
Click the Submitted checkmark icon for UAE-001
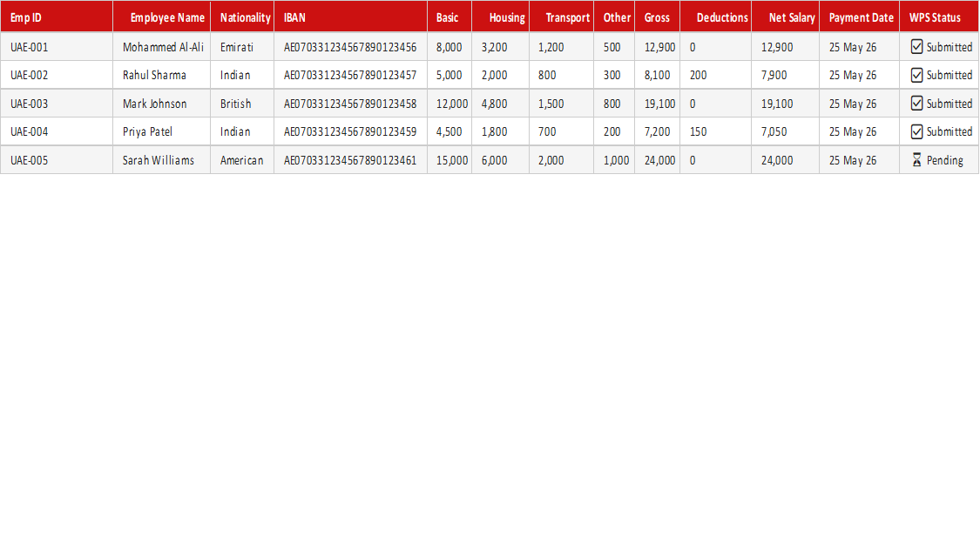916,47
